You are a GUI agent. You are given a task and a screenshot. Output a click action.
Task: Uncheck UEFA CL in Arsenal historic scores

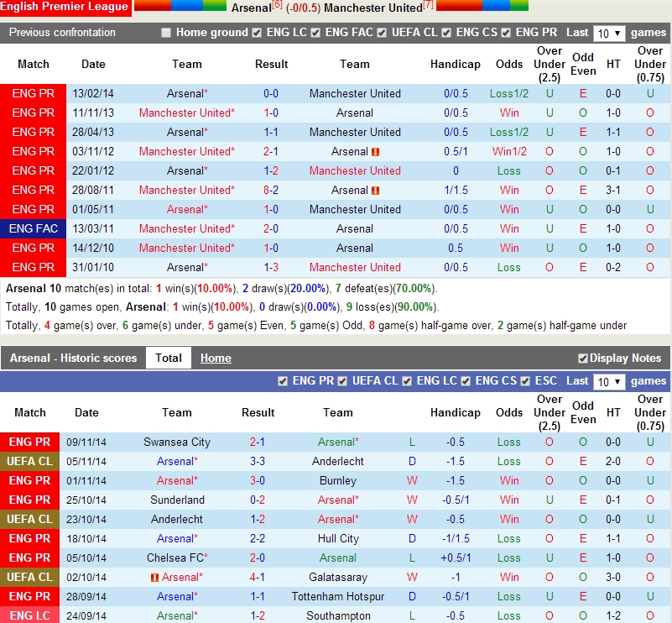coord(342,381)
